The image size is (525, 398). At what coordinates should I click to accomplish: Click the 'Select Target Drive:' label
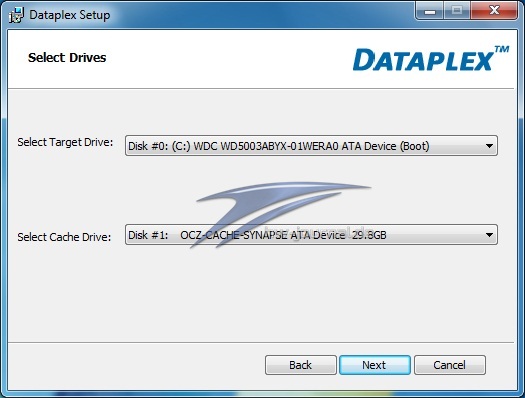[x=65, y=142]
